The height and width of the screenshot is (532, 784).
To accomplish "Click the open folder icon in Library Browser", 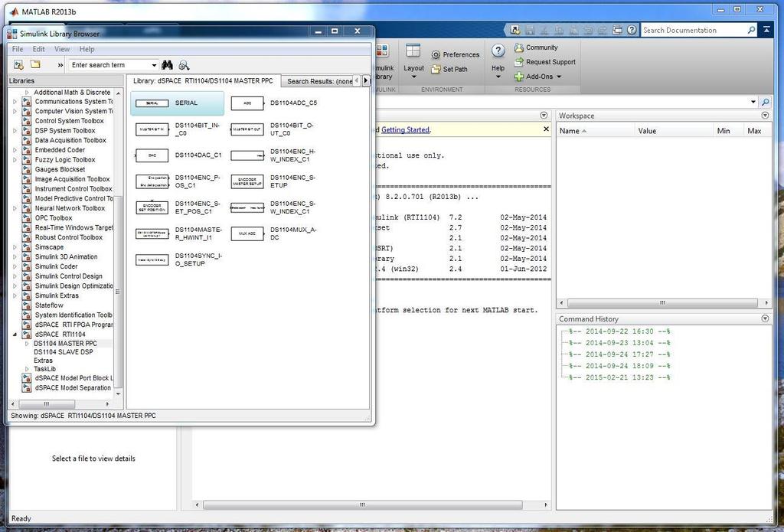I will [35, 64].
